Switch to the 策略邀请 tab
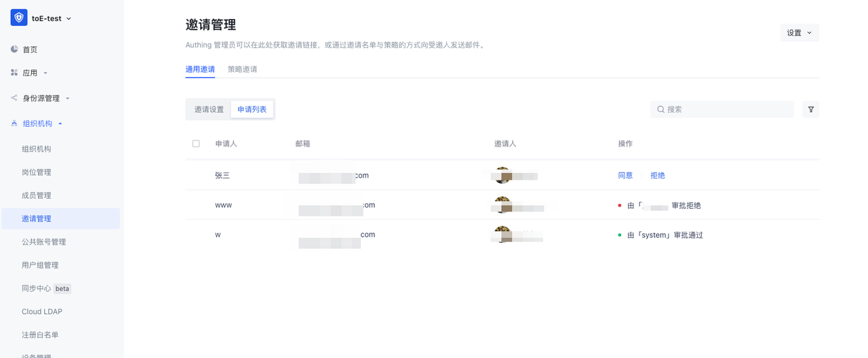Image resolution: width=868 pixels, height=358 pixels. (x=242, y=69)
